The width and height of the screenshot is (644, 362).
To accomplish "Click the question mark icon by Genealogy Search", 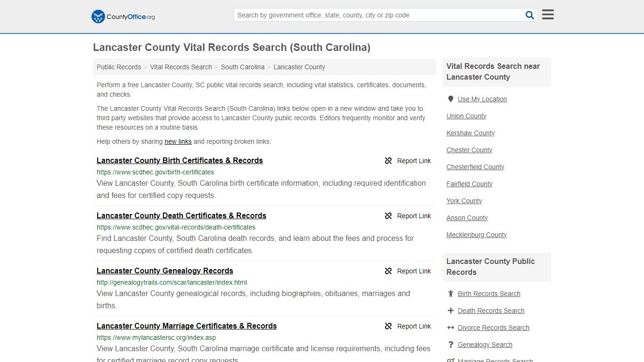I will click(x=451, y=345).
